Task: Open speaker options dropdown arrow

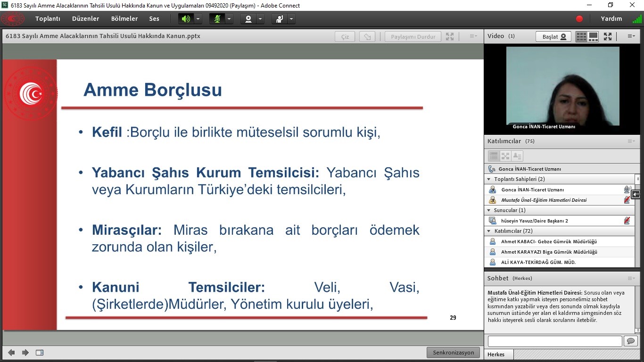Action: 198,19
